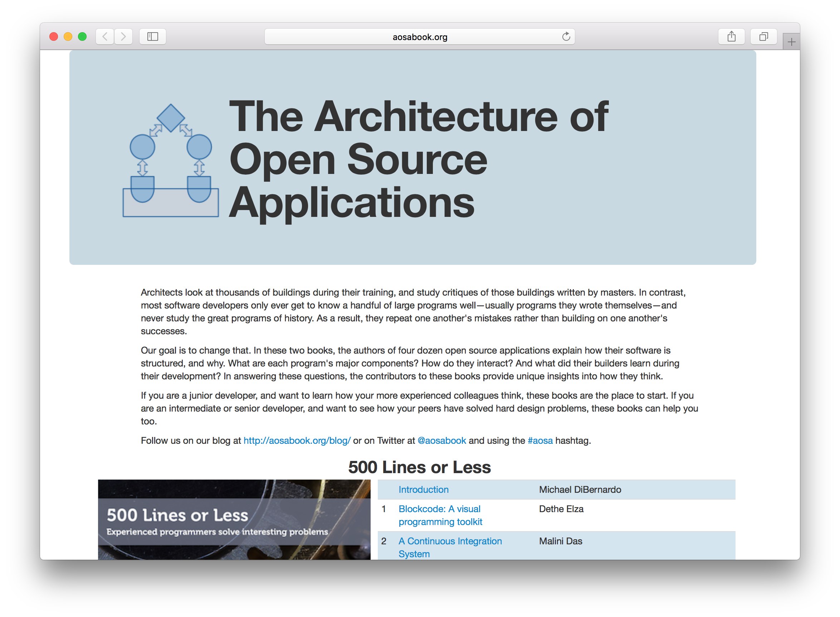Reload the page with the refresh icon

pos(567,37)
